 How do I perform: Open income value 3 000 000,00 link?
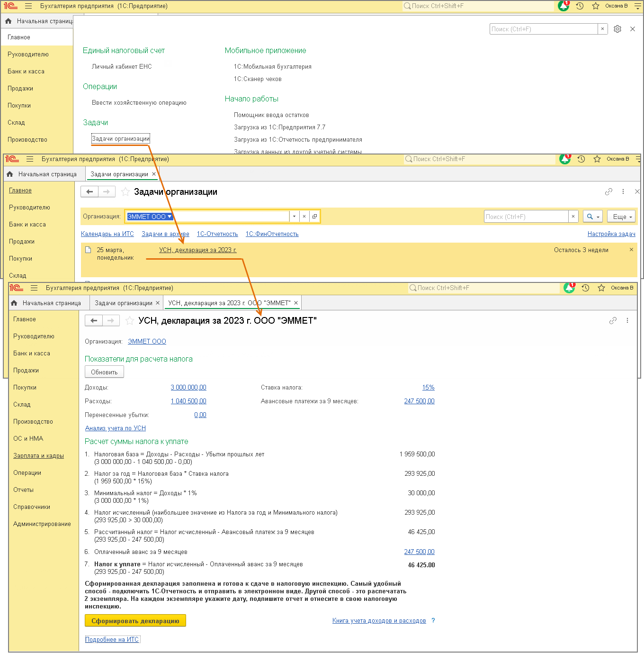[188, 388]
